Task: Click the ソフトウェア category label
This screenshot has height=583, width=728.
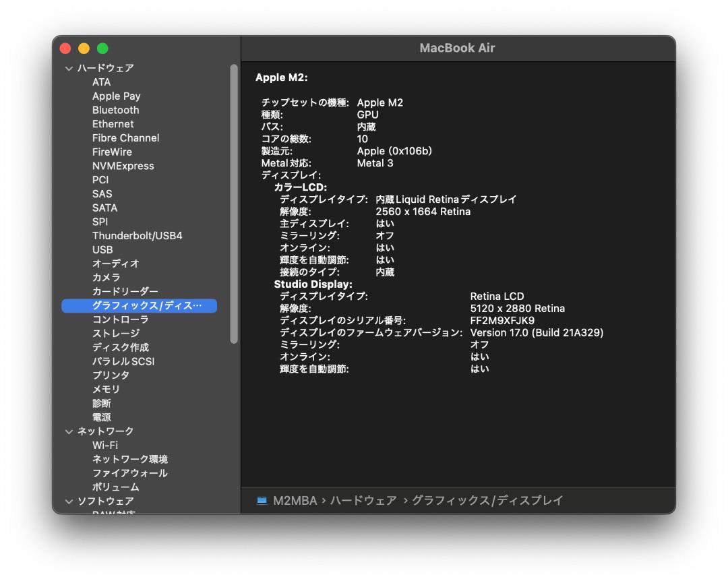Action: (105, 501)
